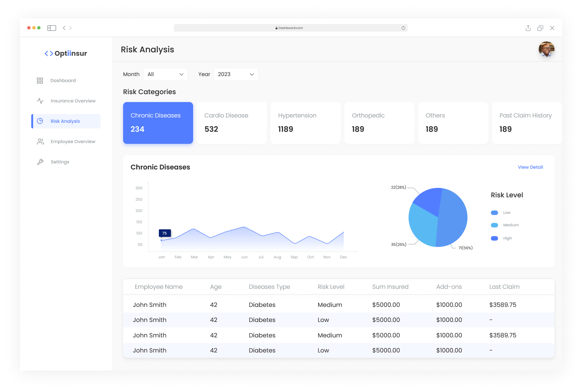Open the Month dropdown showing All
This screenshot has width=582, height=392.
click(165, 74)
